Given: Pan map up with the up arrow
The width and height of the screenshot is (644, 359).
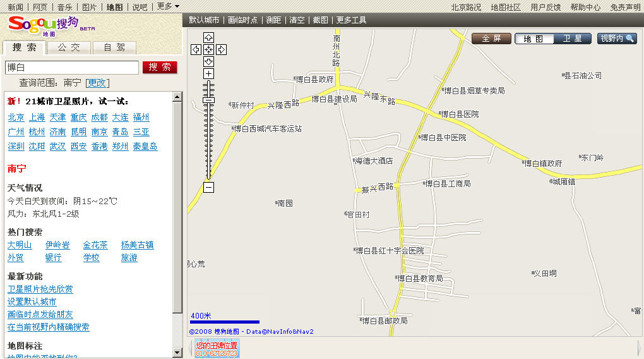Looking at the screenshot, I should 208,38.
